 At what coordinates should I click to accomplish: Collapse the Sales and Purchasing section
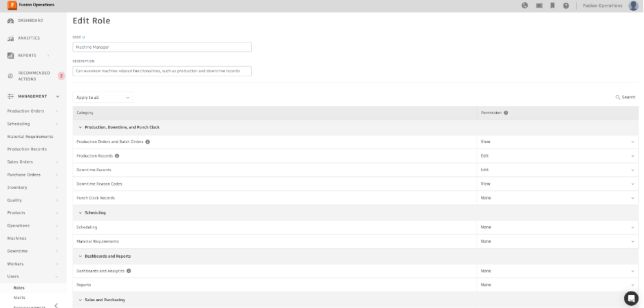pos(80,300)
